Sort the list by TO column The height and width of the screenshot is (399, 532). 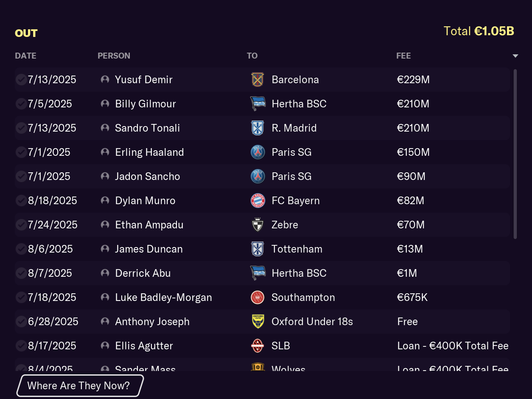pyautogui.click(x=252, y=56)
